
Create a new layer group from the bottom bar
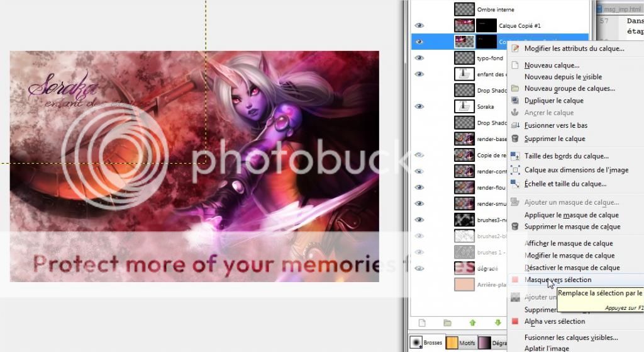447,323
